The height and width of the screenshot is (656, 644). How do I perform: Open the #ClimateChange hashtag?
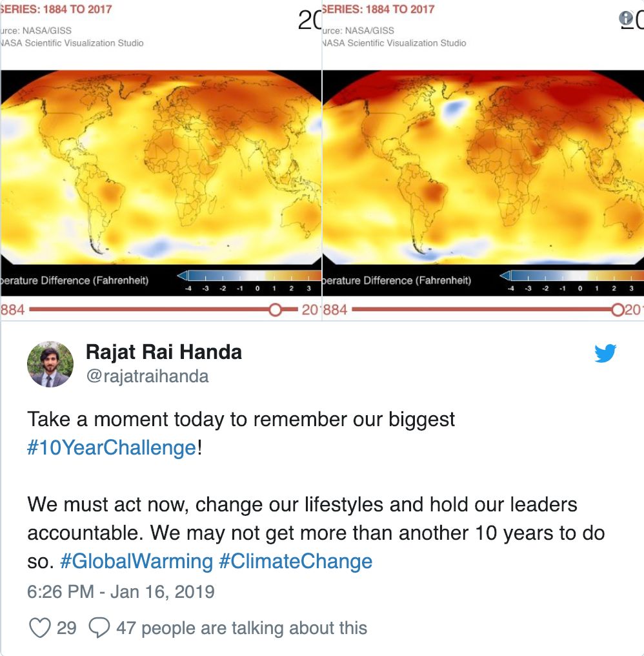(296, 562)
